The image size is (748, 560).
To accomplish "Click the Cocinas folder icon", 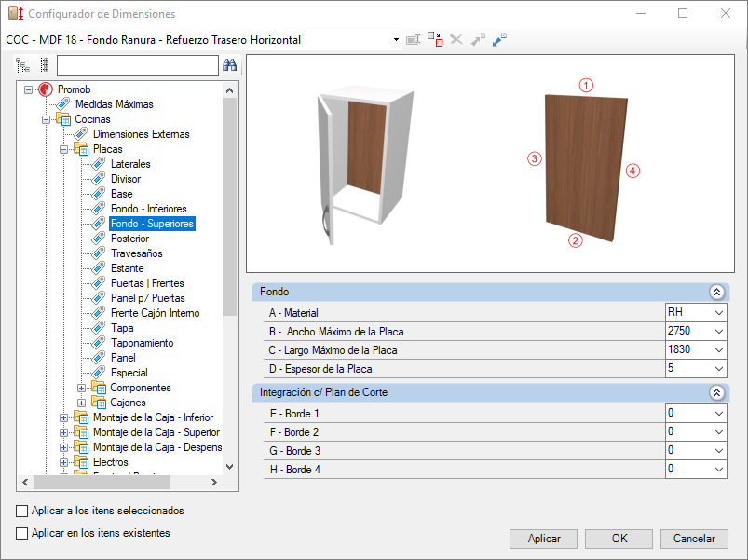I will click(63, 119).
